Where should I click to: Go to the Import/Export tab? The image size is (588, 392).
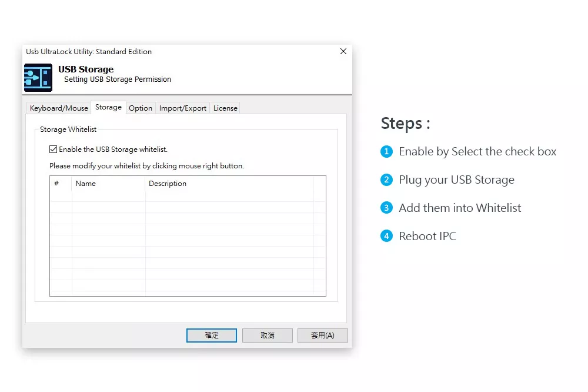click(183, 108)
